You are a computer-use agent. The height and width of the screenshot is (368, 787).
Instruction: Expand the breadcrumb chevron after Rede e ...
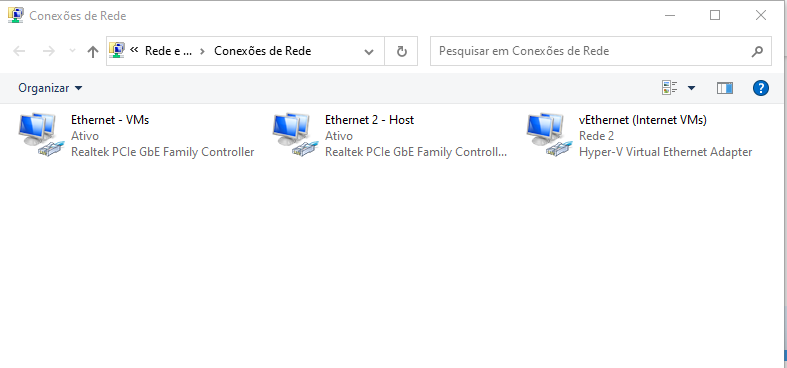click(202, 51)
